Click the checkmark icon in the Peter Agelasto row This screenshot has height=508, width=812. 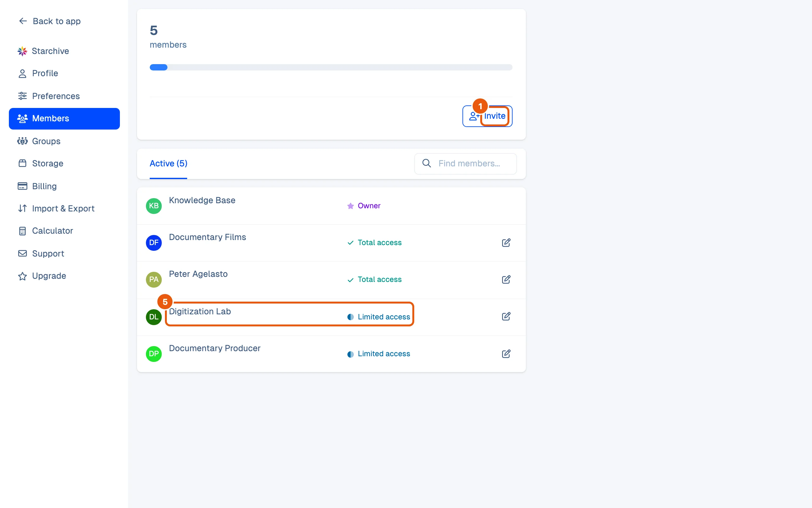pos(350,280)
